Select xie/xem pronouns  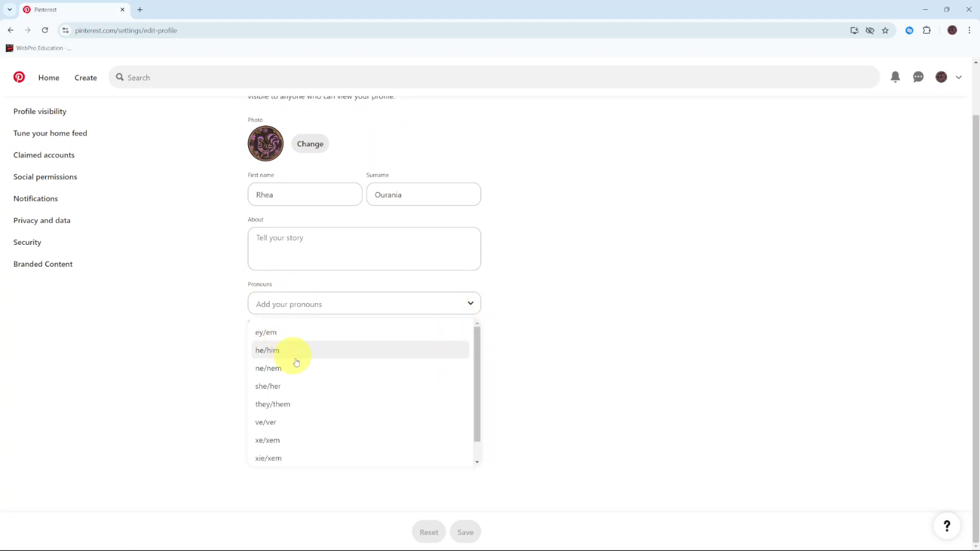[360, 458]
